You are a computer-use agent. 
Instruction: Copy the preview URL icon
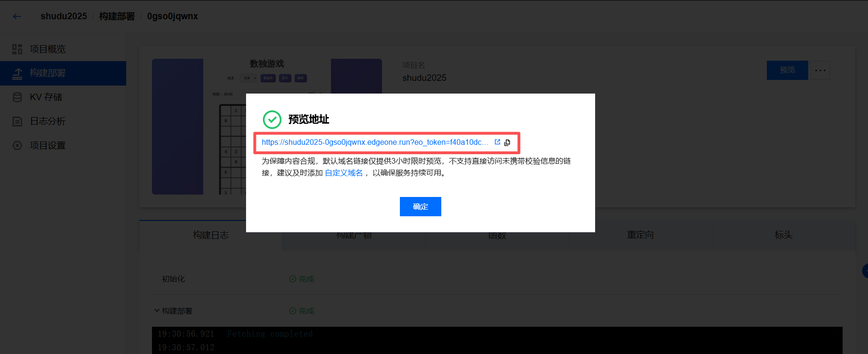[507, 142]
